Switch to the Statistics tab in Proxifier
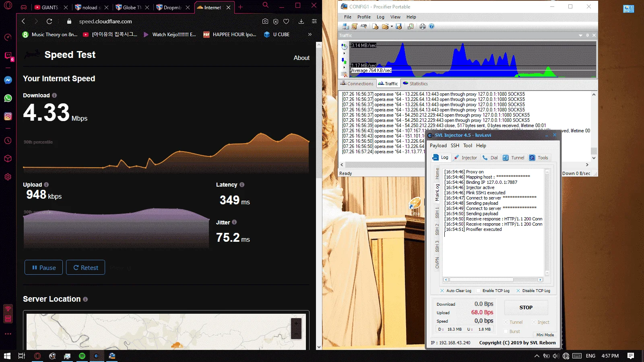644x362 pixels. (415, 84)
